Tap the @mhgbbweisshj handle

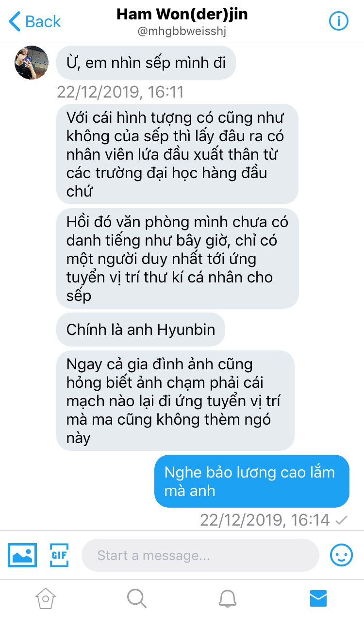point(182,32)
